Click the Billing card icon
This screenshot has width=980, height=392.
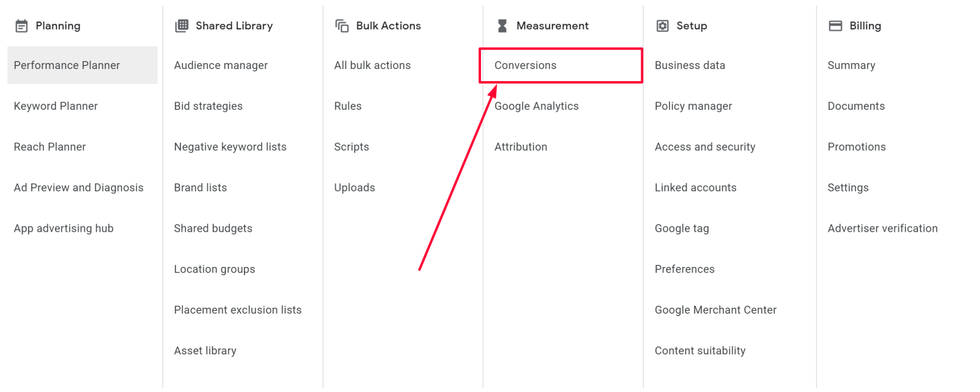835,26
